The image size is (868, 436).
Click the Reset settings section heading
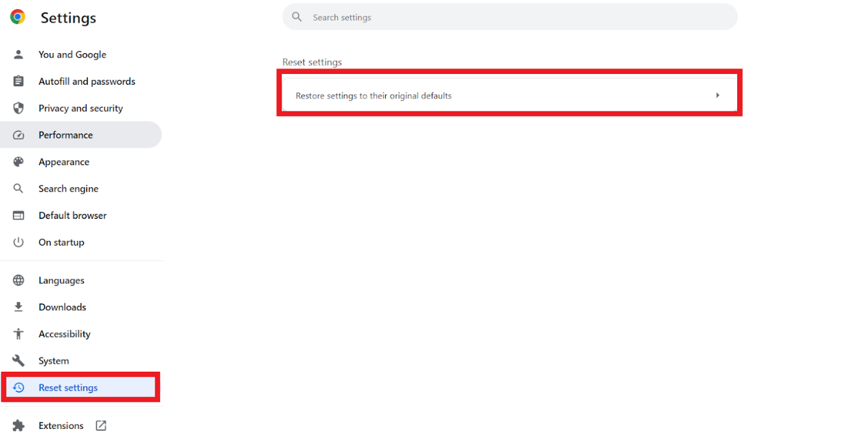[x=312, y=62]
